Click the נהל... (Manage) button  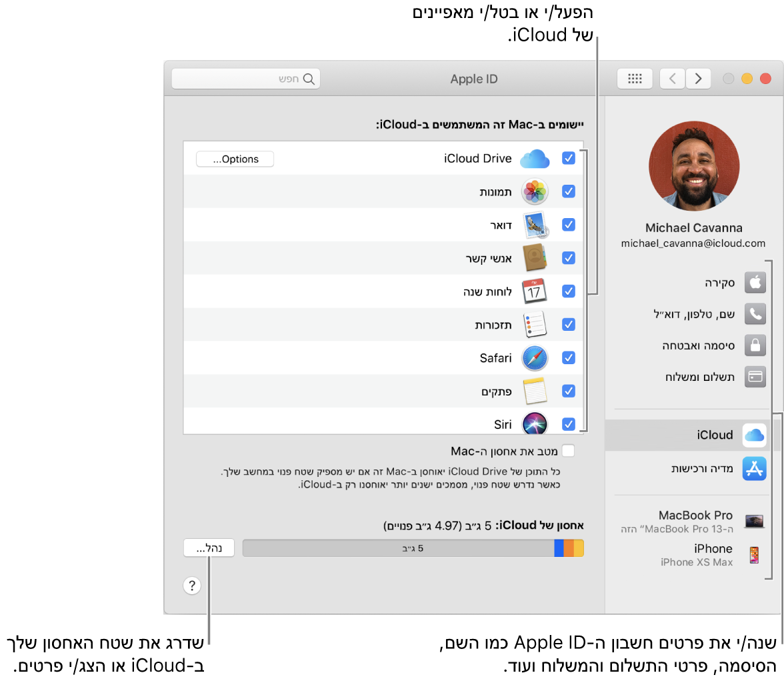point(209,548)
